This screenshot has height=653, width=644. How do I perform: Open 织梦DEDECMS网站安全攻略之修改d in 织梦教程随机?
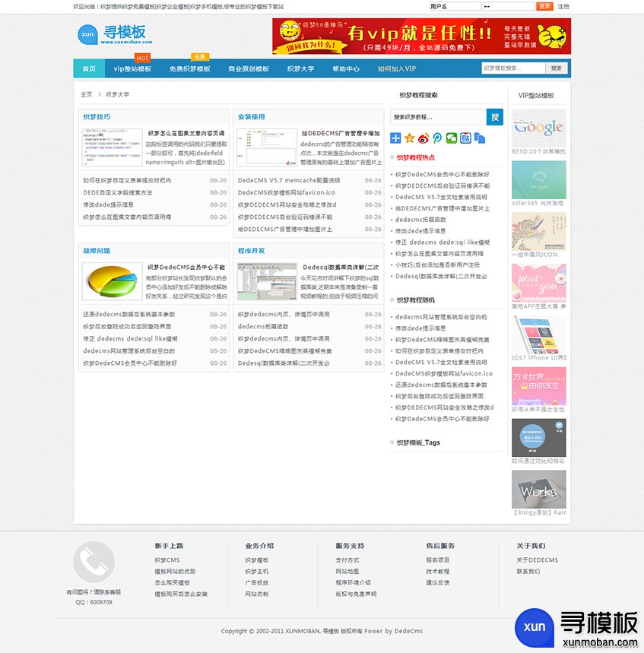[x=444, y=407]
